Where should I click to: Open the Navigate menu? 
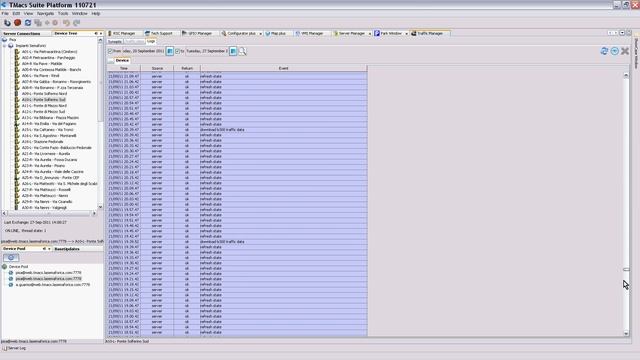pos(45,13)
